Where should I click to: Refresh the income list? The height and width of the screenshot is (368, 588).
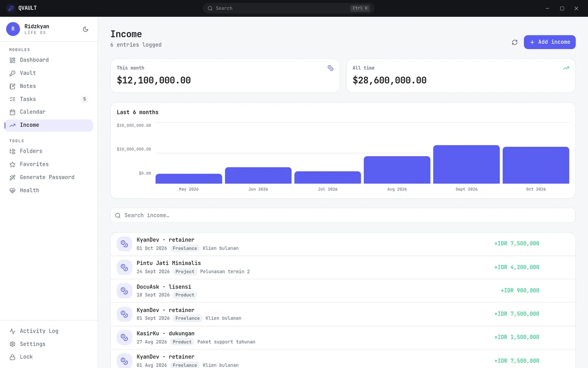tap(514, 42)
